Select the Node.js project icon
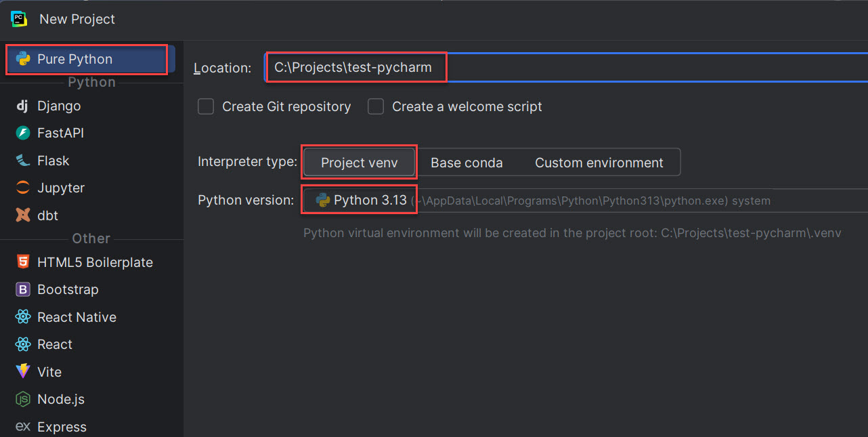Viewport: 868px width, 437px height. pyautogui.click(x=23, y=399)
